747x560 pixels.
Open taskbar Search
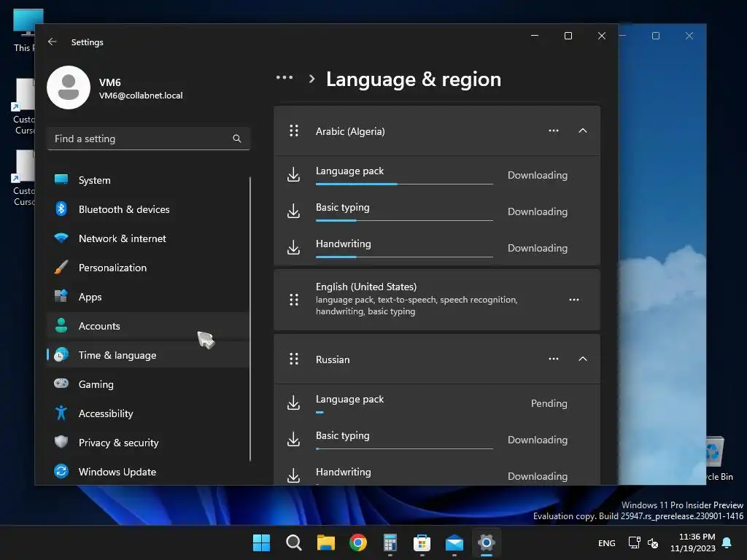coord(293,542)
